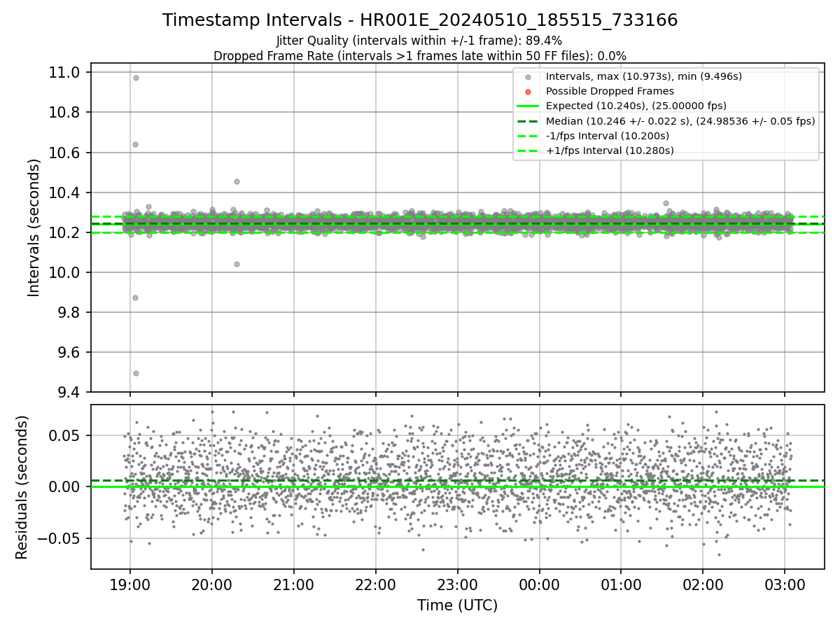840x630 pixels.
Task: Click the '19:00' time tick label
Action: click(131, 584)
